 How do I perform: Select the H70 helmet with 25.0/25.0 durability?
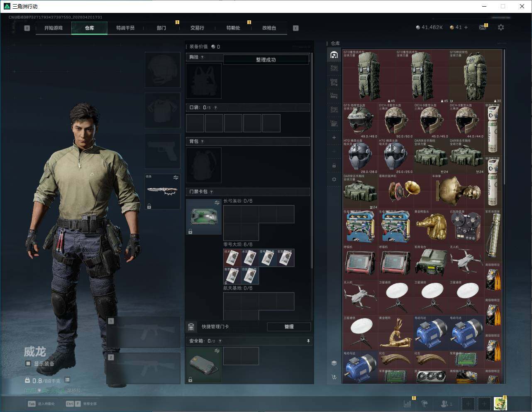(396, 156)
